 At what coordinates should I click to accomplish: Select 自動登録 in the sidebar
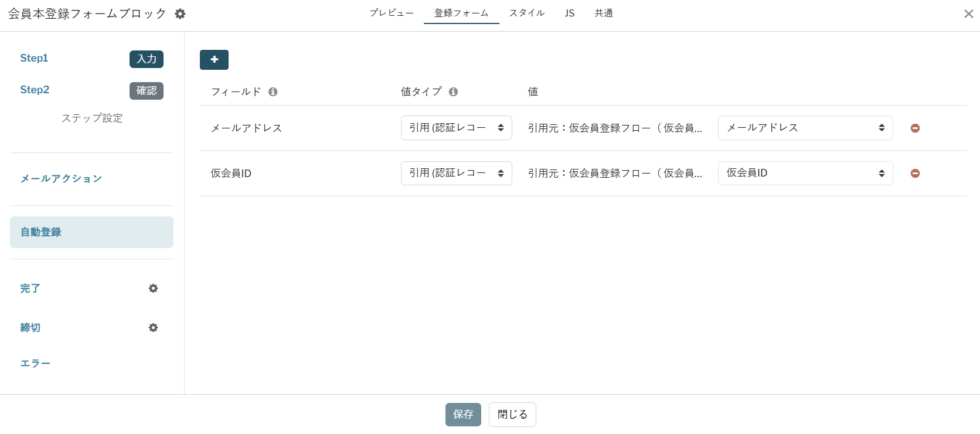pyautogui.click(x=91, y=232)
